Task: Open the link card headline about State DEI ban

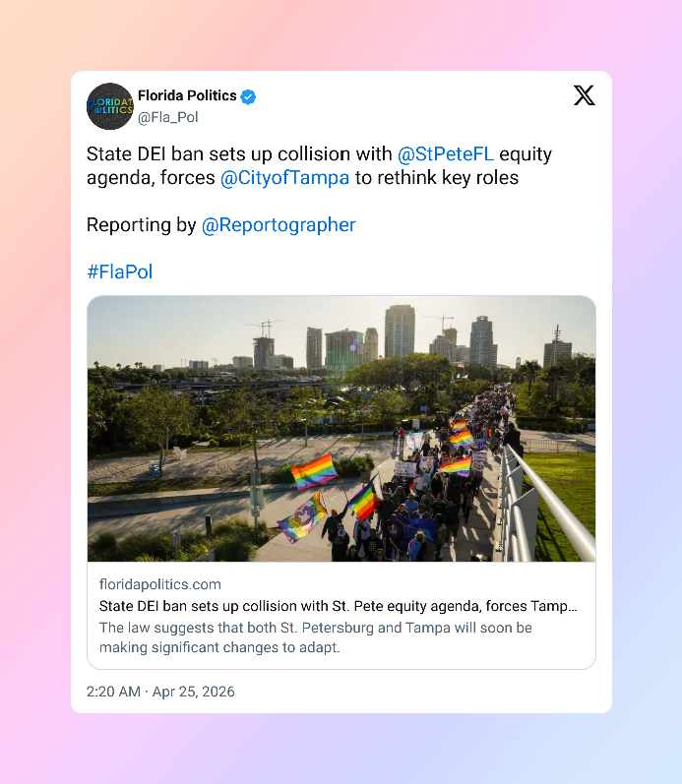Action: tap(339, 606)
